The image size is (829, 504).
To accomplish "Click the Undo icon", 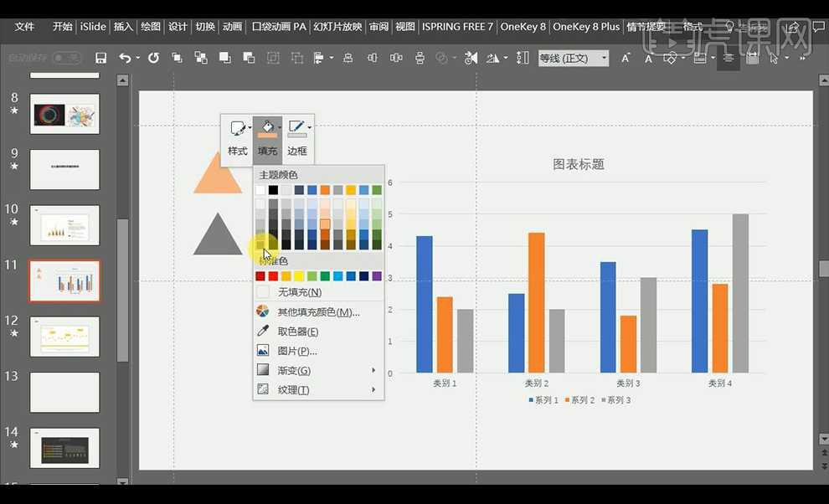I will pos(126,58).
